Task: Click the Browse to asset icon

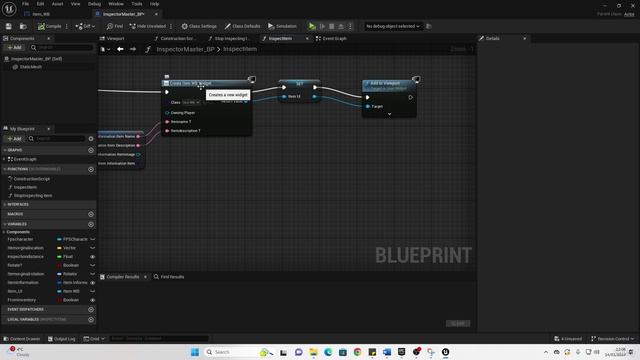Action: tap(23, 26)
